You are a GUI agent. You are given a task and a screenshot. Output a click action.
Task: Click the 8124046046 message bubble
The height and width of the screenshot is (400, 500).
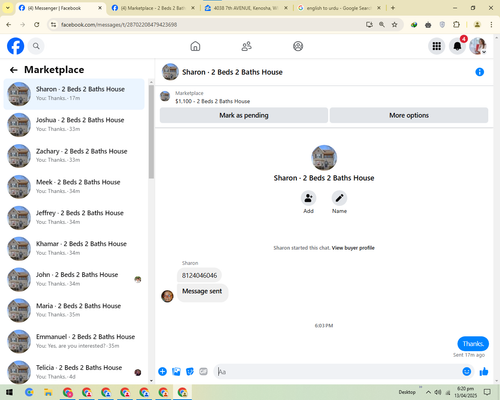click(199, 275)
